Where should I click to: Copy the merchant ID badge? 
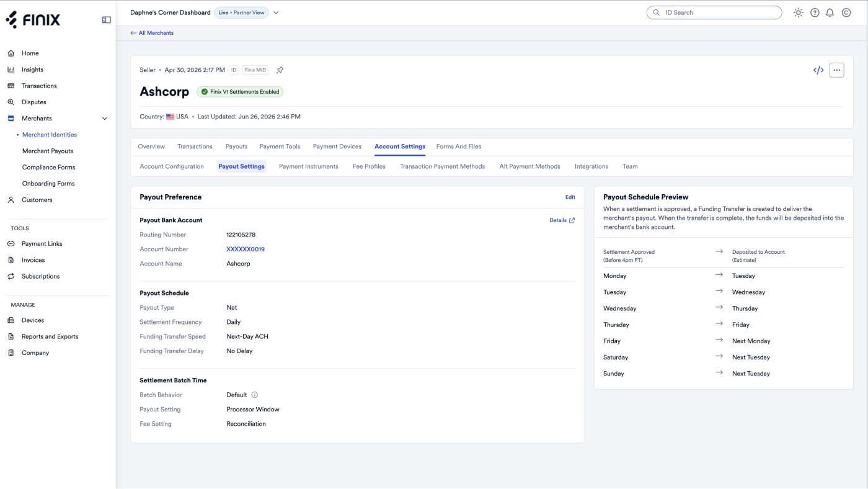234,70
